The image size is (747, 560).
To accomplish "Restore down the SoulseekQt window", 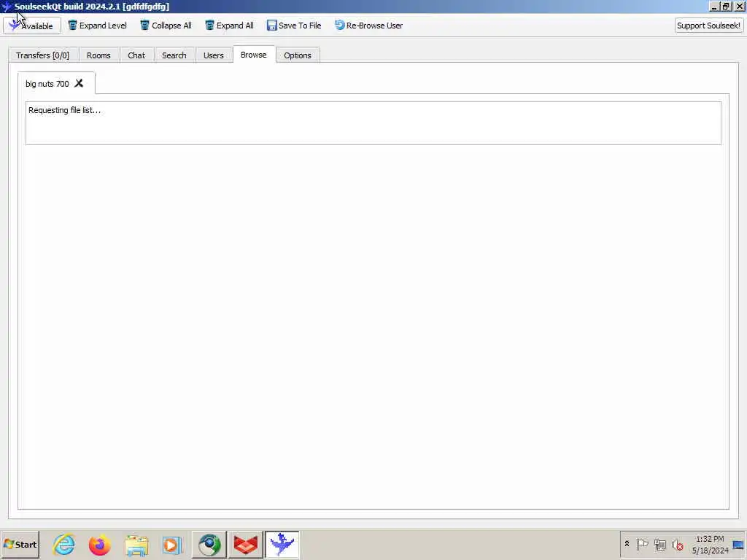I will coord(726,7).
